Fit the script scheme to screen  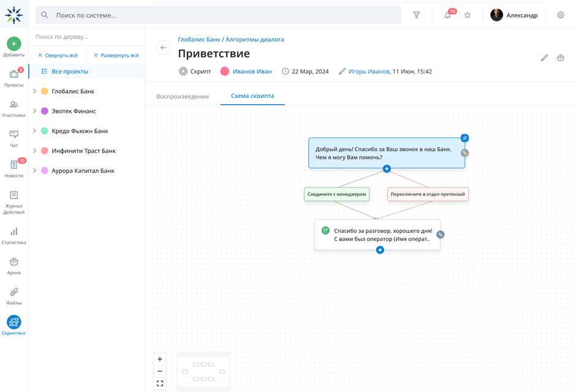tap(160, 383)
